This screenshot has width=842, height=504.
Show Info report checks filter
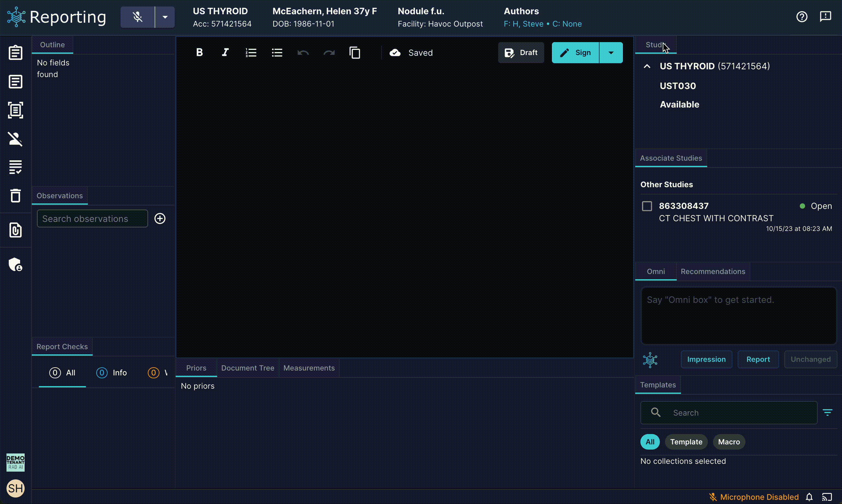[111, 372]
